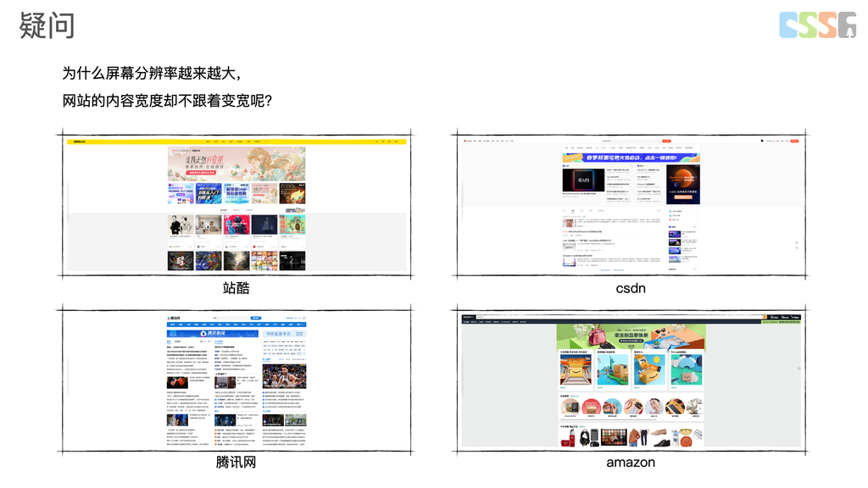Click the pink illustrated banner on the Zcool page
Viewport: 868px width, 488px height.
point(236,164)
